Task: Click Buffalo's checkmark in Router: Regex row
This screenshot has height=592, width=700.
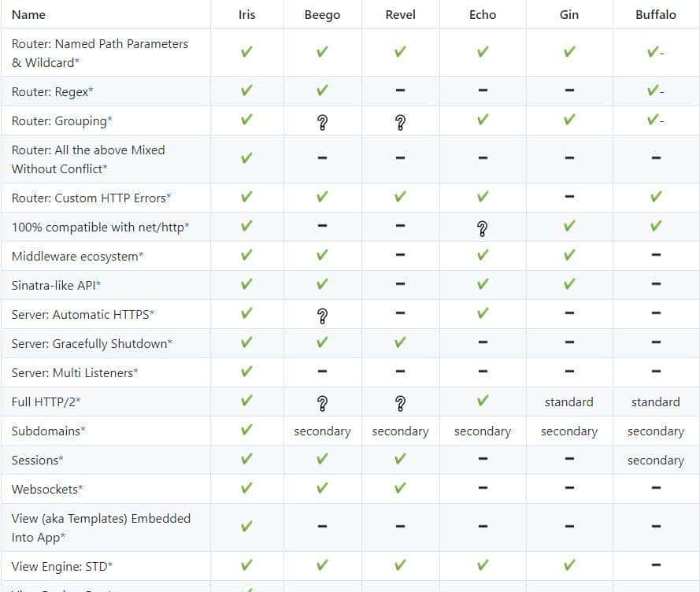Action: click(x=653, y=91)
